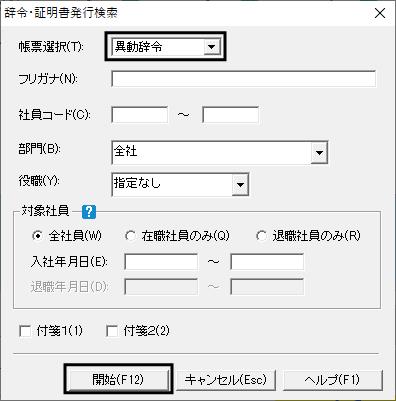Select the 退職社員のみ radio button
This screenshot has width=396, height=401.
261,236
